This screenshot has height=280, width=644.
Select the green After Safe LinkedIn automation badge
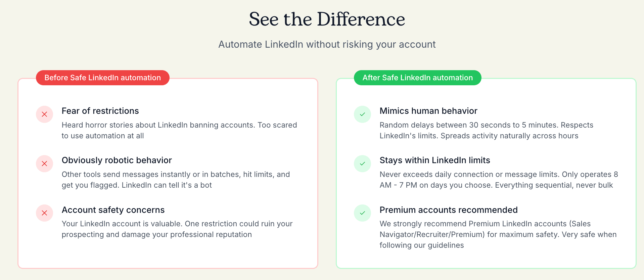coord(417,78)
